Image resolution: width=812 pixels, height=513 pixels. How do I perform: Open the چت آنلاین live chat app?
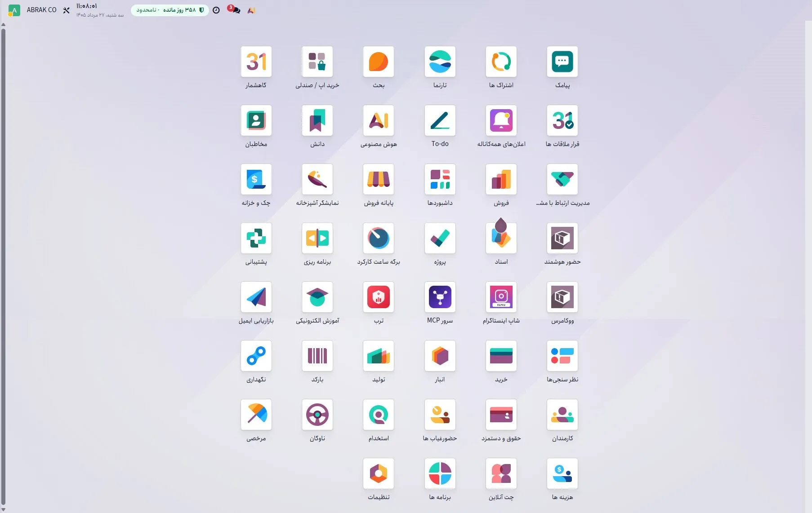[501, 473]
